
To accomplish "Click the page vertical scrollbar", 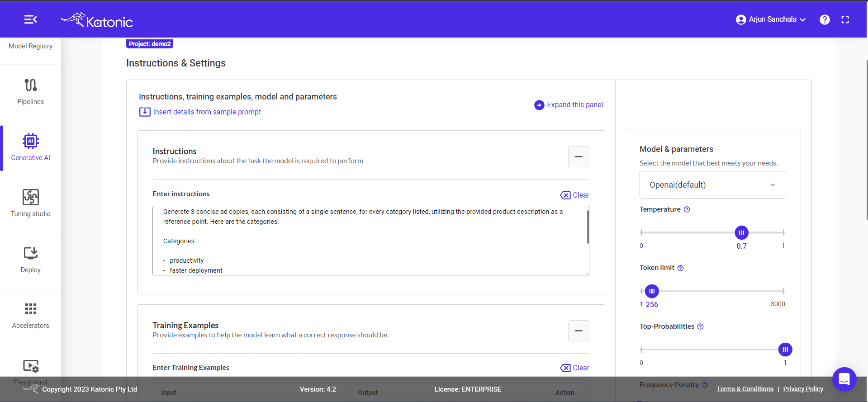I will tap(867, 140).
